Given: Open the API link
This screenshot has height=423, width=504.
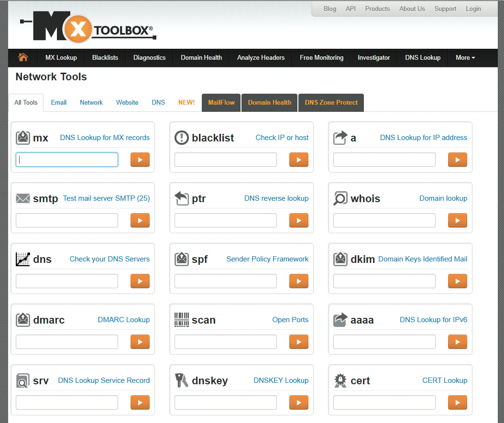Looking at the screenshot, I should coord(351,9).
